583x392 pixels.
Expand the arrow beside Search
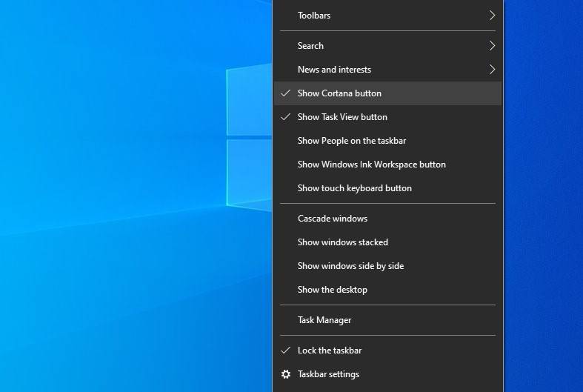tap(492, 46)
